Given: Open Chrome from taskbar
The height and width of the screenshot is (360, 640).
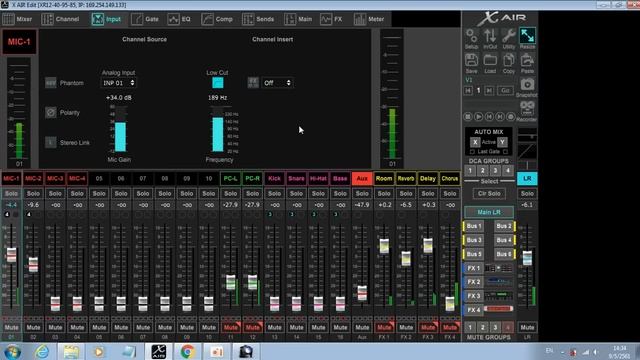Looking at the screenshot, I should [x=187, y=351].
